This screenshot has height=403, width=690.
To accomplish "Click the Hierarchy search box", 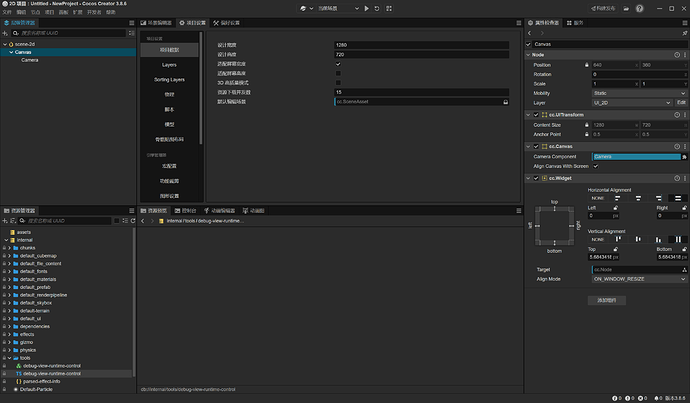I will pos(69,33).
